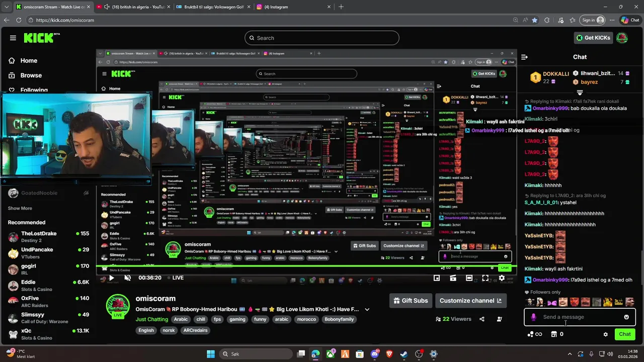Click the browser Sign in button
Screen dimensions: 644x362
point(593,20)
